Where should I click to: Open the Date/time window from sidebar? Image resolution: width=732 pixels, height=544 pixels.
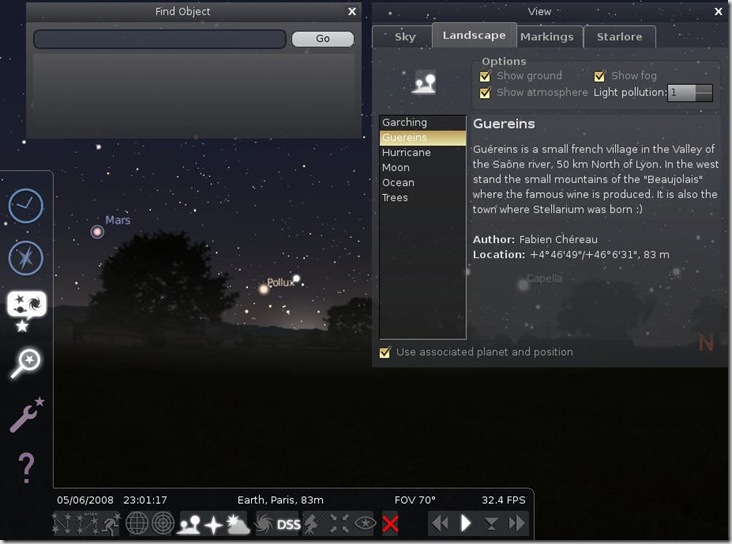[x=26, y=206]
